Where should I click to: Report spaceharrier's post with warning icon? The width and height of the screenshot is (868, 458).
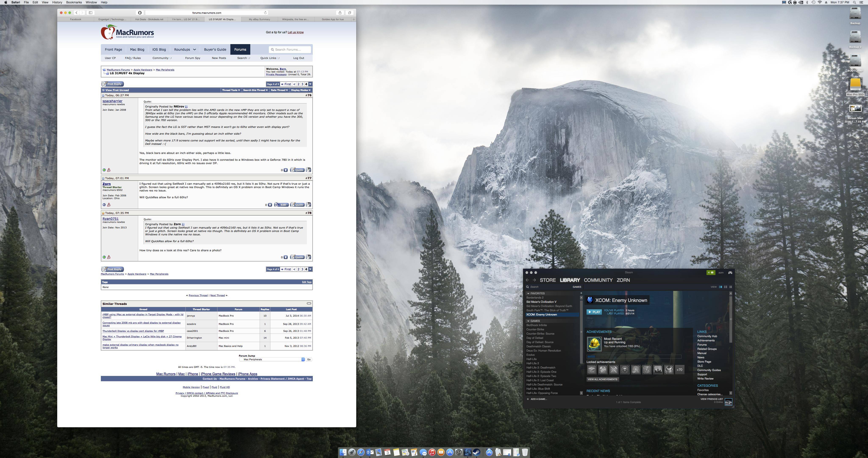(109, 170)
